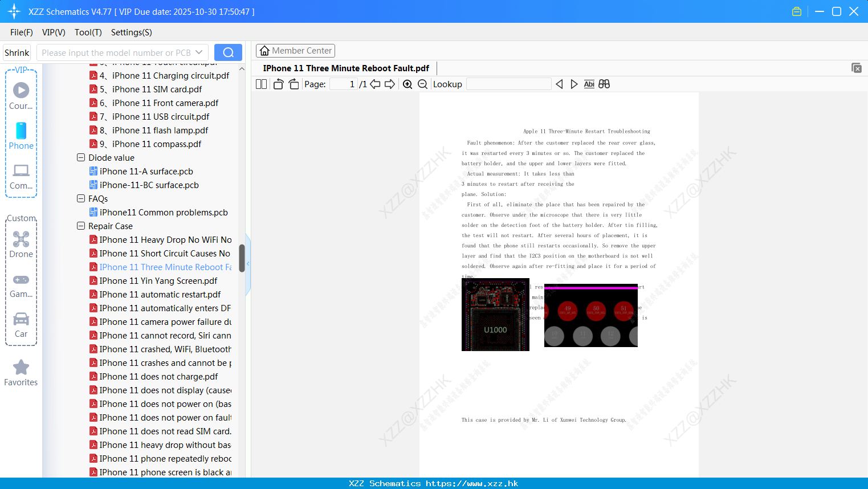This screenshot has height=489, width=868.
Task: Open IPhone 11 does not read SIM card file
Action: (x=161, y=431)
